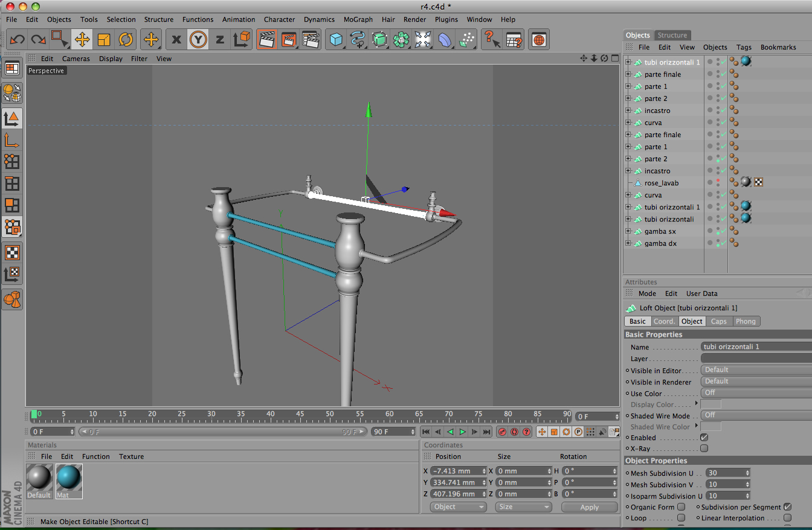Image resolution: width=812 pixels, height=530 pixels.
Task: Click the Apply button in Coordinates
Action: (x=589, y=507)
